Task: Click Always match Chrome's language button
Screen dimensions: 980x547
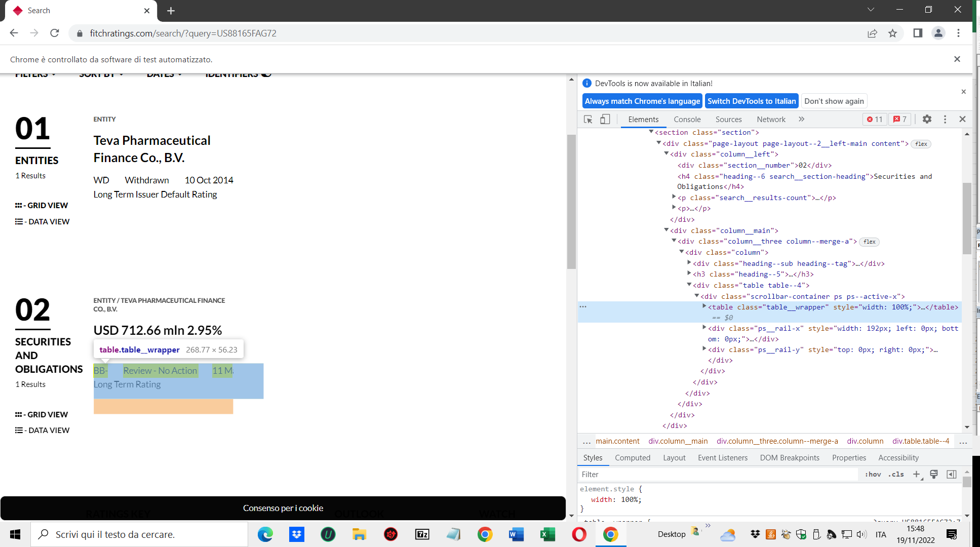Action: click(x=642, y=101)
